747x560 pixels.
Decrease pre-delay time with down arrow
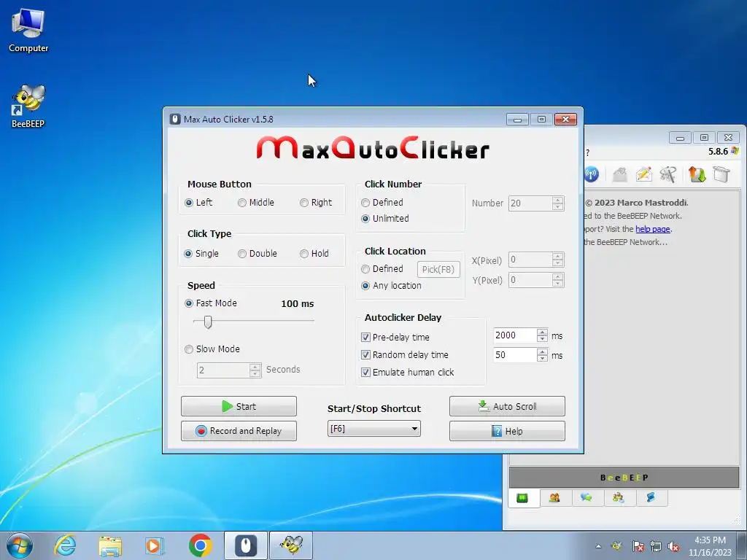coord(542,338)
